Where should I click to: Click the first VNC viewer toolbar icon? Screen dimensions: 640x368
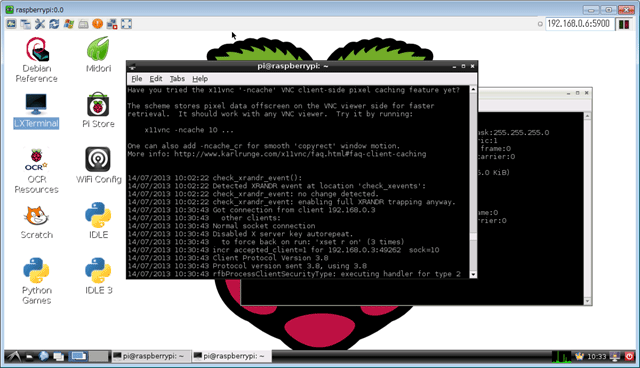pos(11,24)
